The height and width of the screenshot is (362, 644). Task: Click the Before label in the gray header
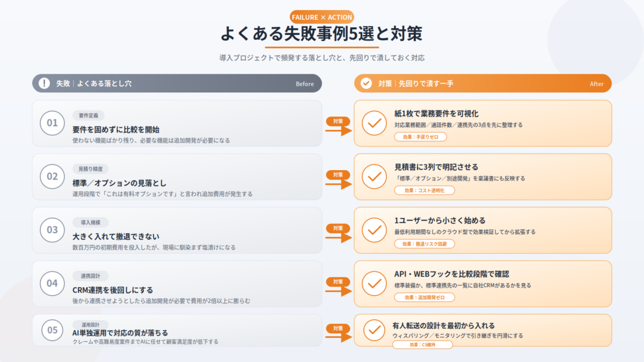pyautogui.click(x=305, y=84)
